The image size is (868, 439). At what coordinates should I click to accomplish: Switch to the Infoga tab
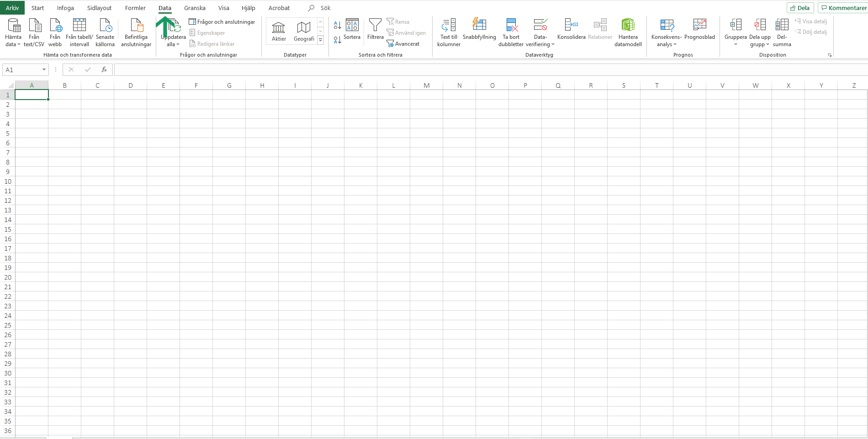(65, 8)
